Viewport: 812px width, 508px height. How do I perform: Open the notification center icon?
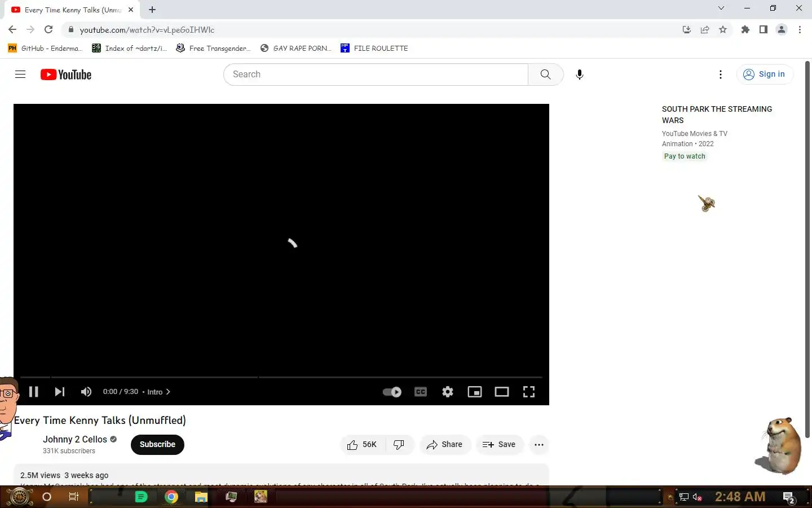[x=789, y=497]
